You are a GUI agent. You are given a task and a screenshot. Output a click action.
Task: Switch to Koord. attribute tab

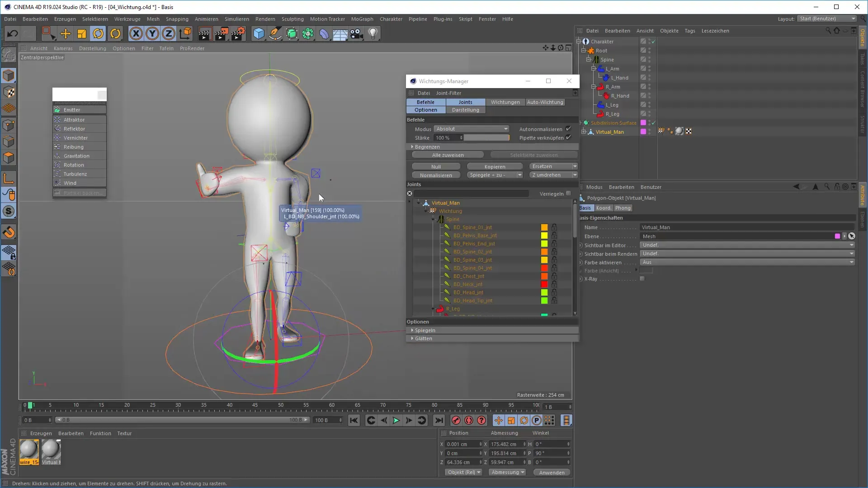603,208
